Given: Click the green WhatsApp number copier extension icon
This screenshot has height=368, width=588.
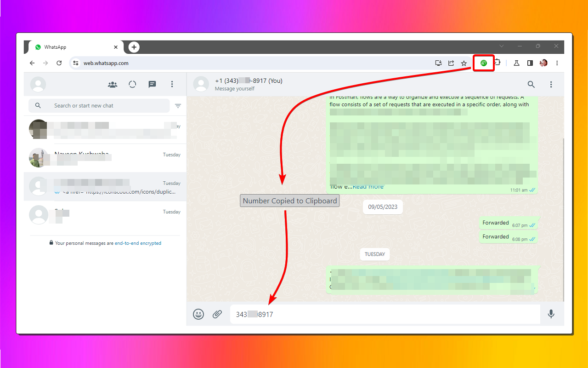Looking at the screenshot, I should click(483, 63).
